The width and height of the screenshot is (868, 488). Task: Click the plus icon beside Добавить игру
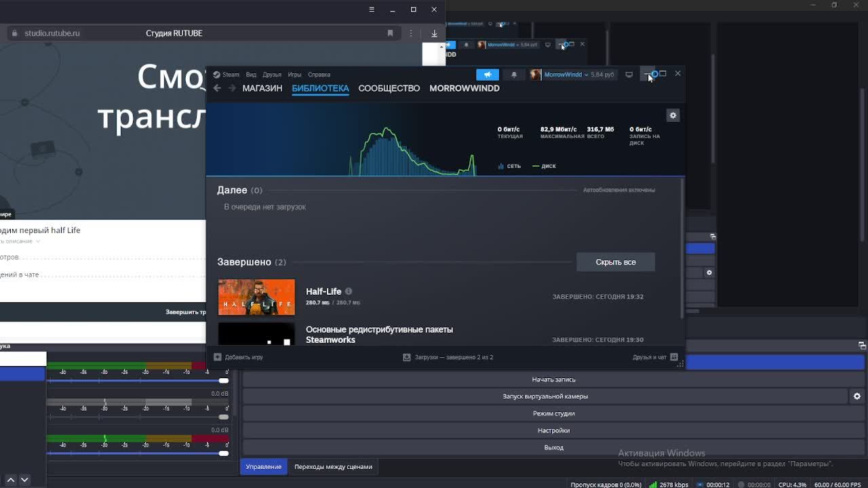[x=218, y=357]
